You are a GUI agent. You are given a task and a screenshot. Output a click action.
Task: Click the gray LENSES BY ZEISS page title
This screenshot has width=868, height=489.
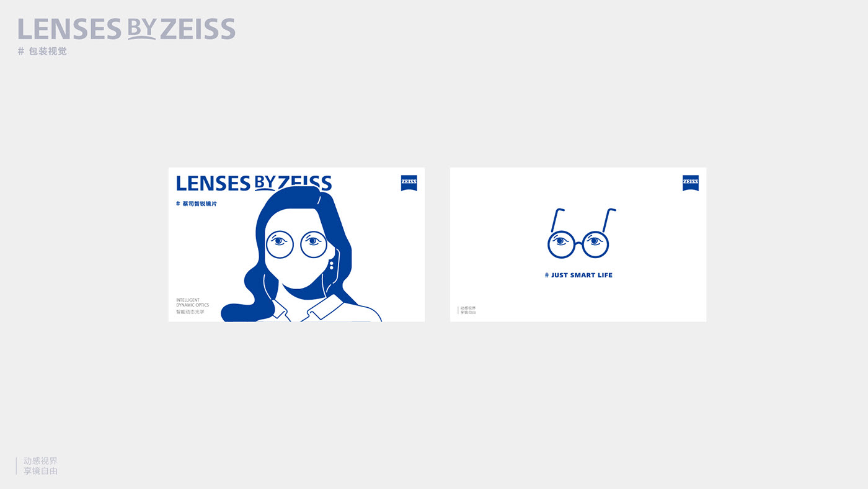tap(126, 29)
